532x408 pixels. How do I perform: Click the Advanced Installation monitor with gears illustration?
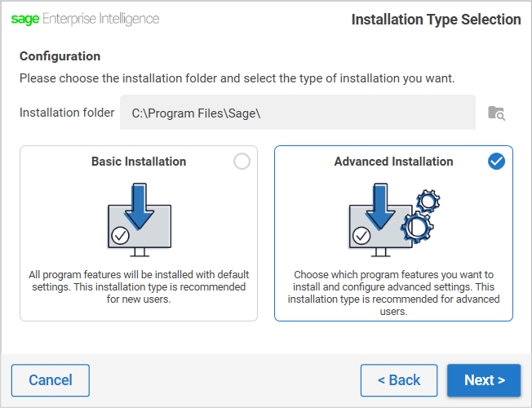(394, 220)
